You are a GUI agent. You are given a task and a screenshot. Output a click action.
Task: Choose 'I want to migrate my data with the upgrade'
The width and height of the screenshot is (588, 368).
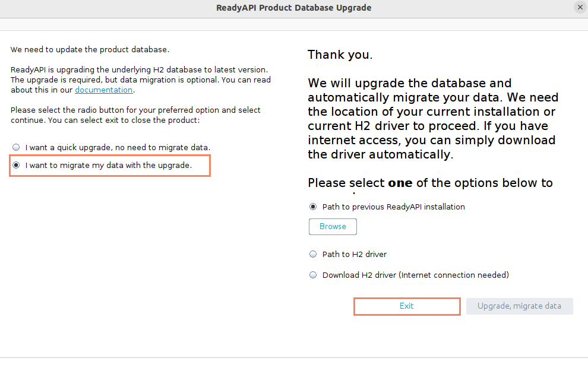coord(16,165)
